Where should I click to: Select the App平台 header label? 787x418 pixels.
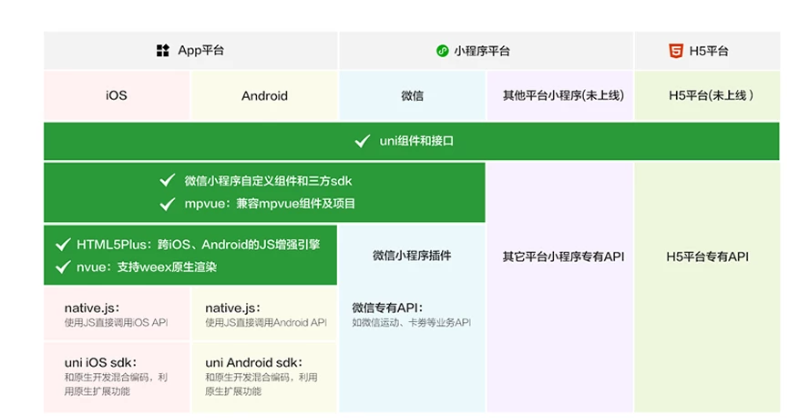201,50
